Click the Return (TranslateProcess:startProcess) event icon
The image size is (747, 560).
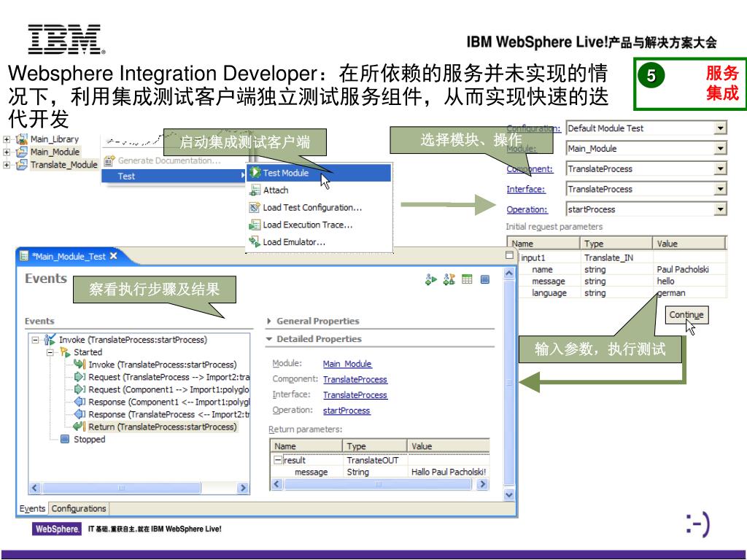(79, 427)
